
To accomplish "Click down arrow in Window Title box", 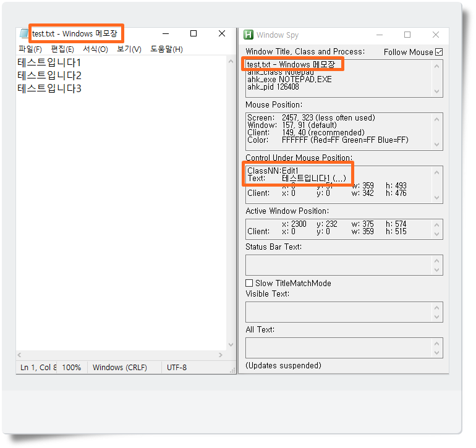I will coord(436,91).
